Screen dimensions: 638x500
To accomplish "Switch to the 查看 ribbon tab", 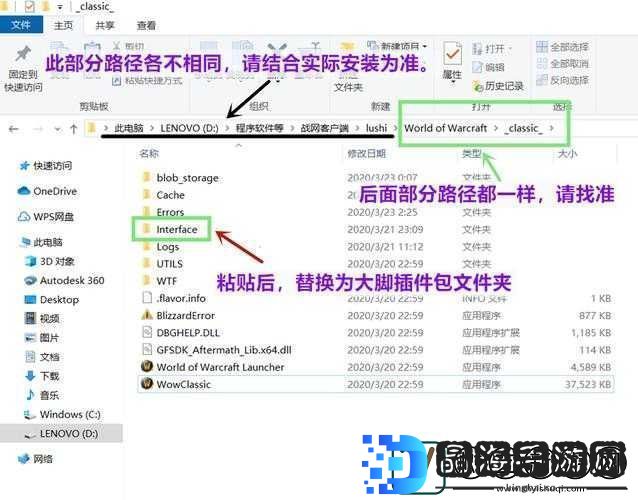I will click(146, 25).
